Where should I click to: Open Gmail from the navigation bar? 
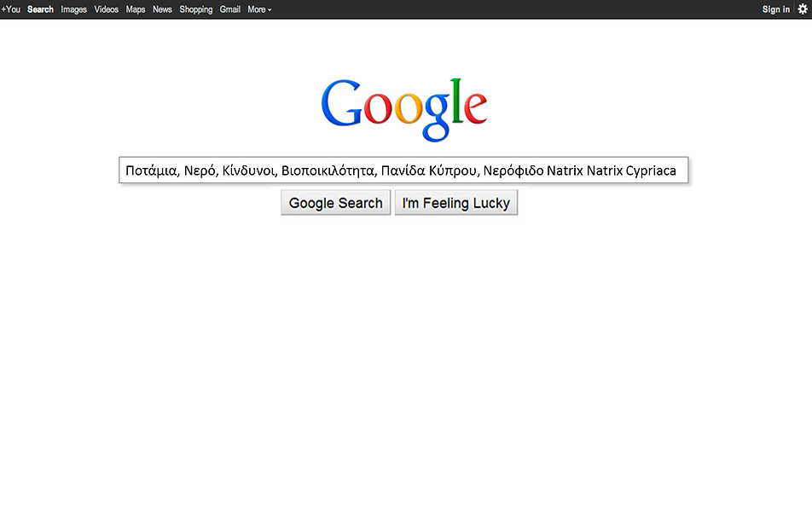pos(230,9)
